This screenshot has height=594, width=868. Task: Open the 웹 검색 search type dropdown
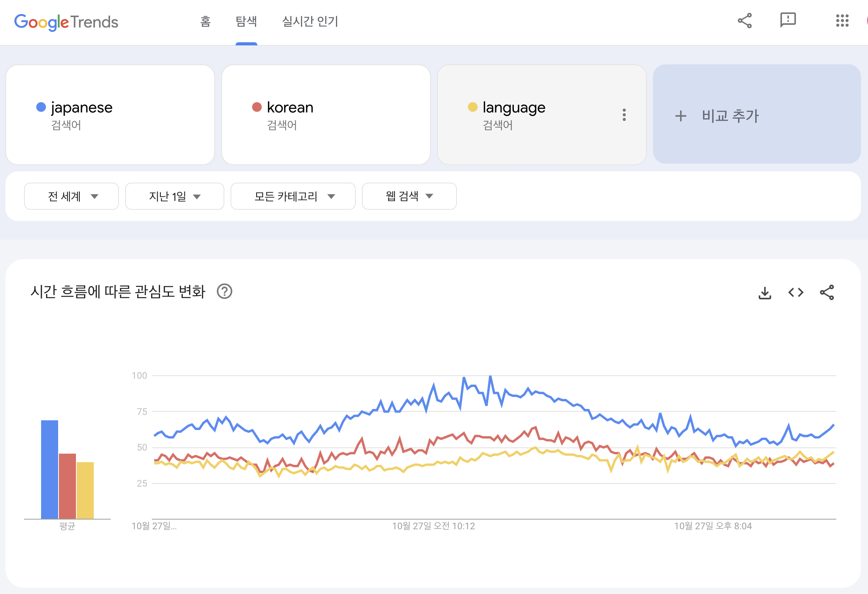click(409, 196)
